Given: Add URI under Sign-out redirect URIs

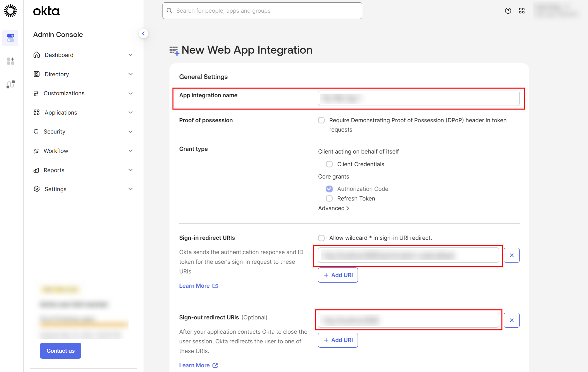Looking at the screenshot, I should (338, 340).
